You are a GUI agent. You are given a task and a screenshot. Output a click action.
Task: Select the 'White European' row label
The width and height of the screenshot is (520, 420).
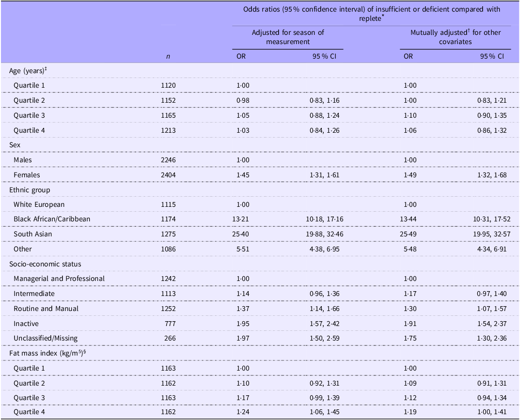pos(39,204)
